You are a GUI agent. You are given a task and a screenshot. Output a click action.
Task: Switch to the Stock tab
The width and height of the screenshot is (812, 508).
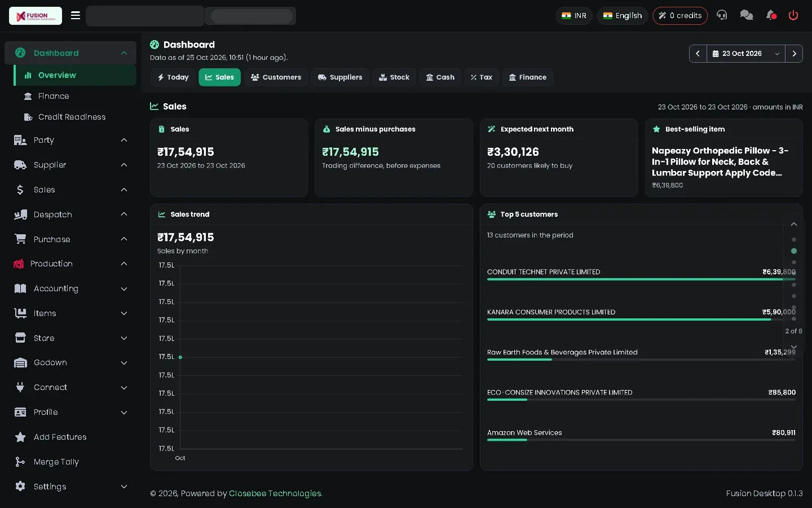pyautogui.click(x=394, y=77)
